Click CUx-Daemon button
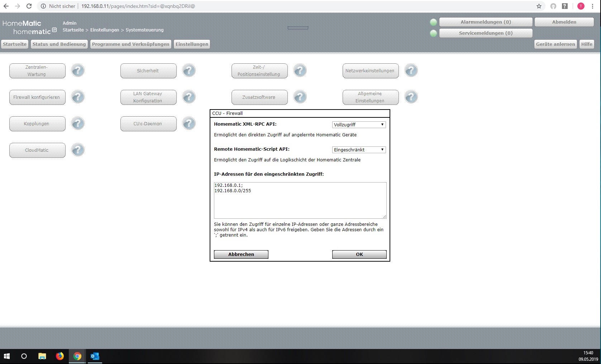The height and width of the screenshot is (364, 601). point(148,123)
